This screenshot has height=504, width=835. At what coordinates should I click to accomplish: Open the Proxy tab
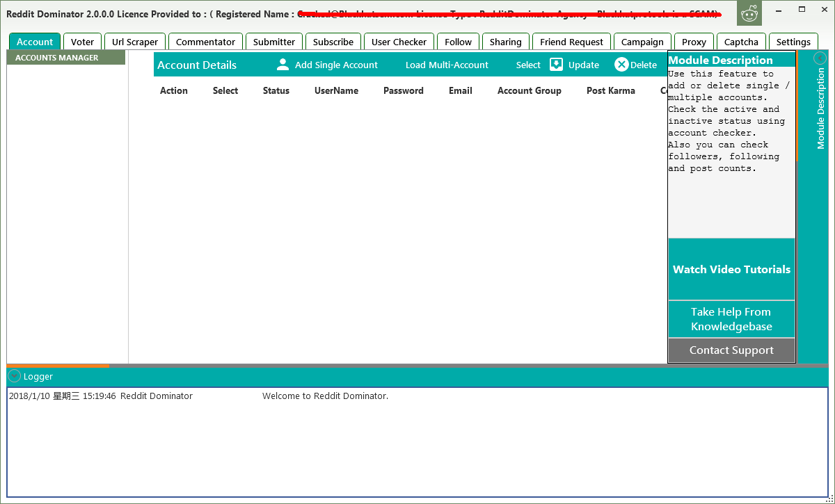click(694, 42)
